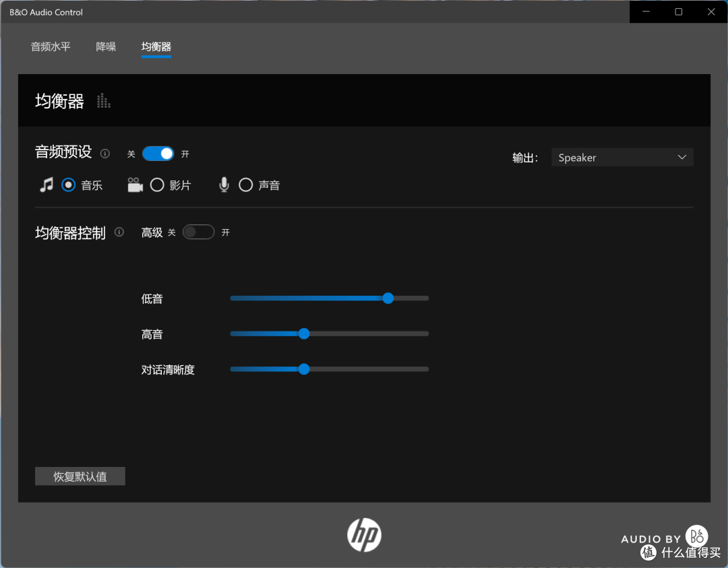Click the 高音 label
Viewport: 728px width, 568px height.
(152, 335)
